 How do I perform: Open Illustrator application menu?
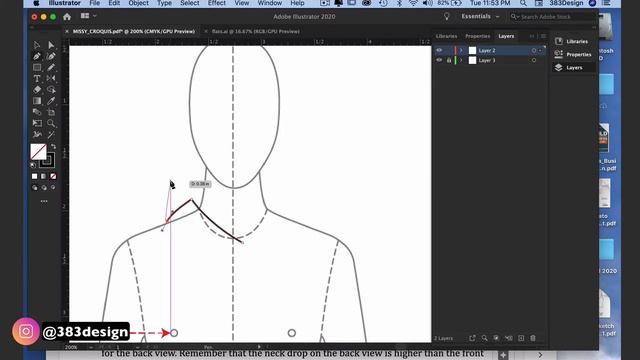64,3
